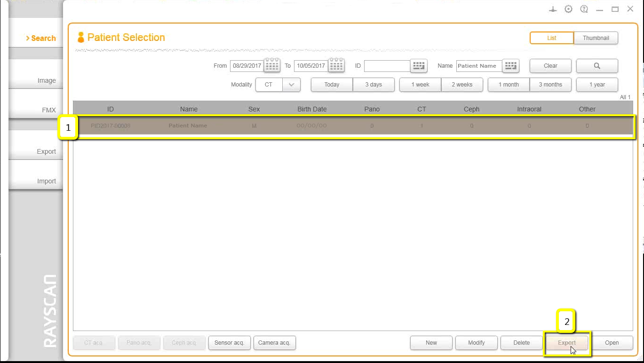The height and width of the screenshot is (363, 644).
Task: Filter by 2 weeks
Action: 462,85
